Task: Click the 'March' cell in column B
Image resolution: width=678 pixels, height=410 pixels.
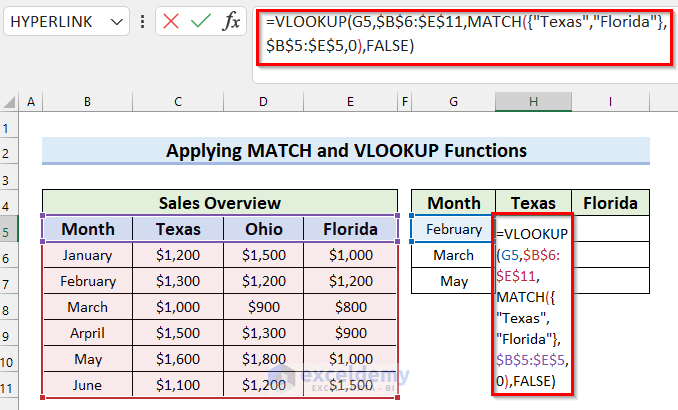Action: [x=88, y=307]
